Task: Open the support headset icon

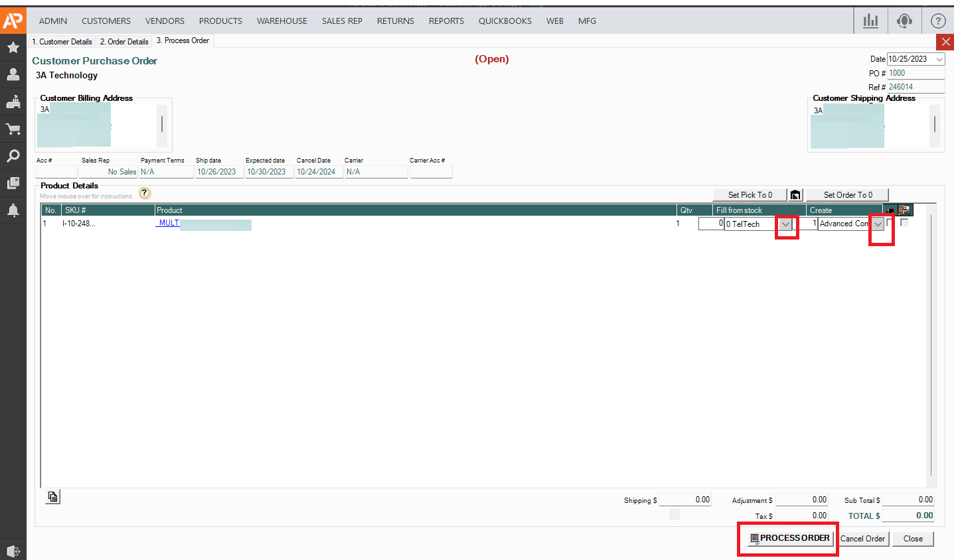Action: tap(904, 21)
